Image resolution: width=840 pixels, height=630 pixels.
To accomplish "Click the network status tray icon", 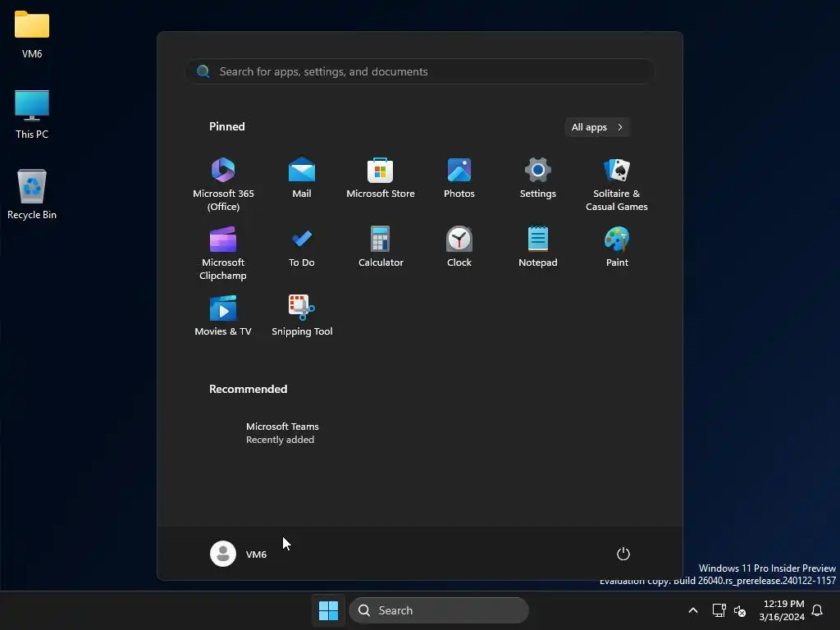I will click(719, 610).
